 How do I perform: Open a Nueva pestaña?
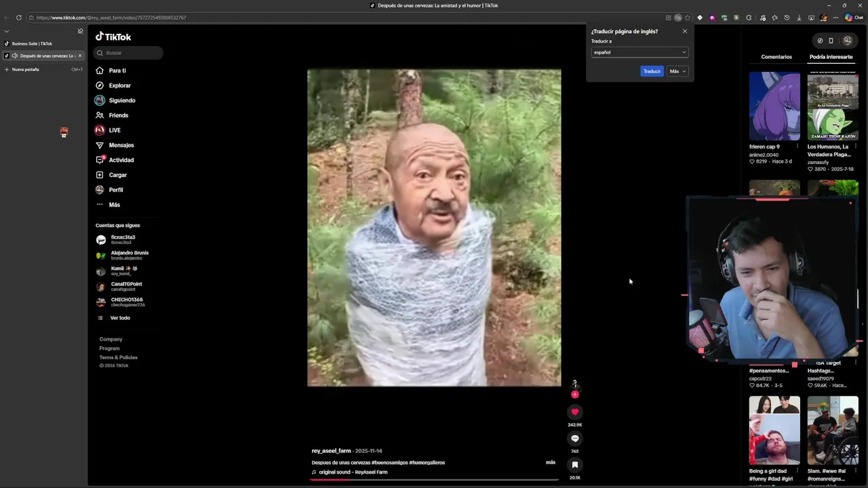[43, 69]
